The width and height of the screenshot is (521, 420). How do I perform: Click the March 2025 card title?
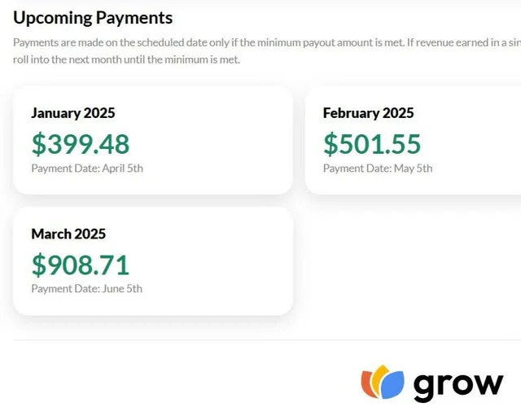[x=68, y=234]
